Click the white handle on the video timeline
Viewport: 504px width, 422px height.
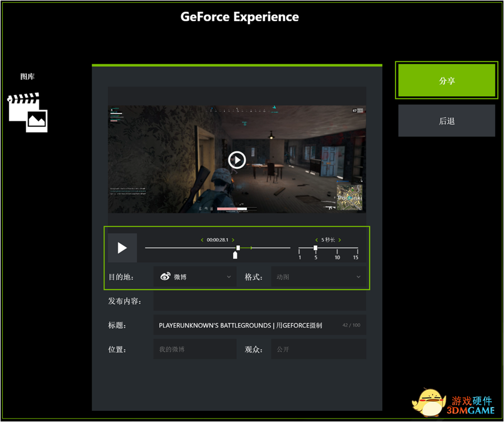238,248
